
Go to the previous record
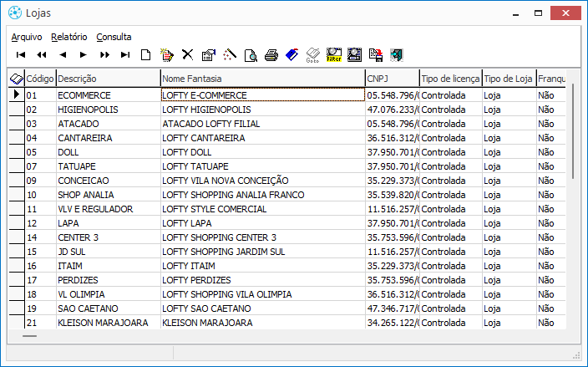63,55
